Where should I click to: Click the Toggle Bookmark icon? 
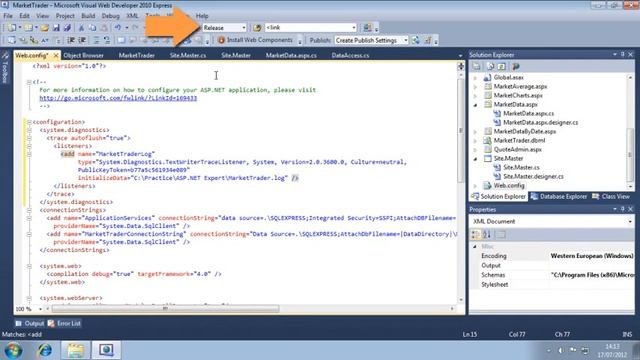point(121,40)
